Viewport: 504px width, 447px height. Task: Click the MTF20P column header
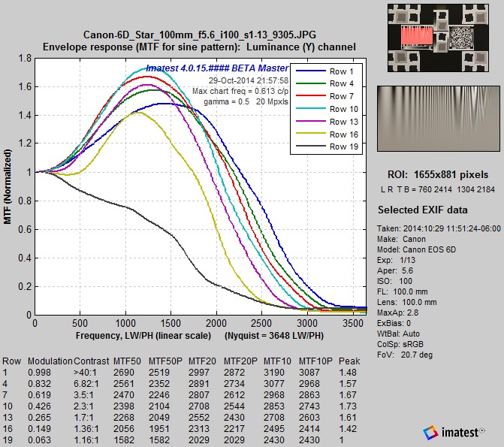(x=240, y=361)
